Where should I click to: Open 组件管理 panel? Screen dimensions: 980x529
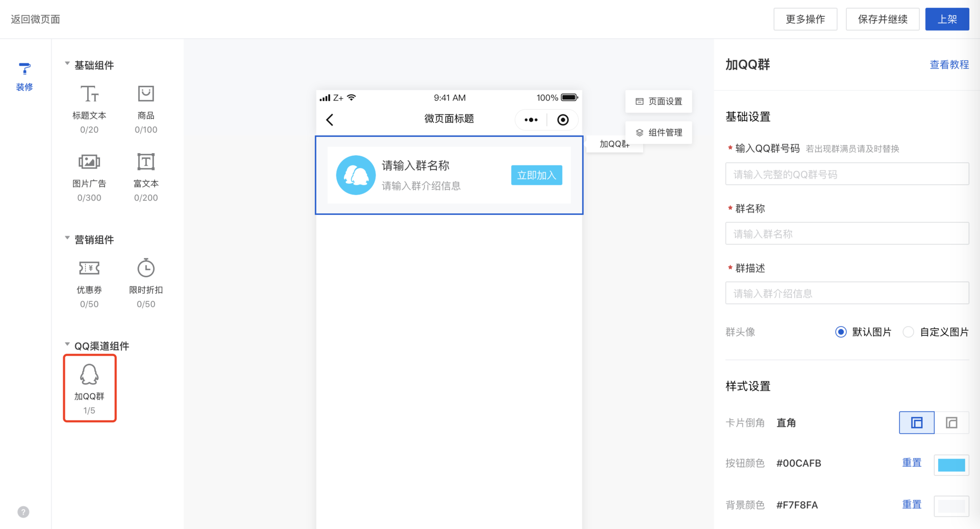click(658, 132)
